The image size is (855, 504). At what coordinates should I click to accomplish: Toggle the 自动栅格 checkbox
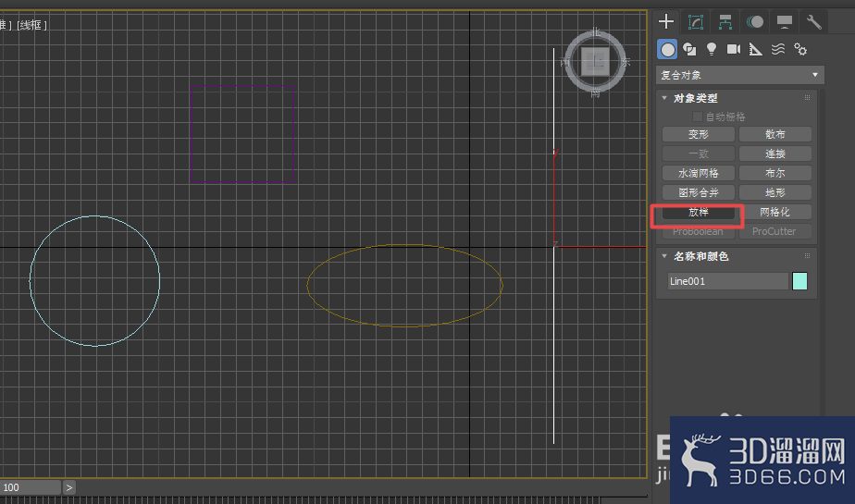tap(697, 117)
